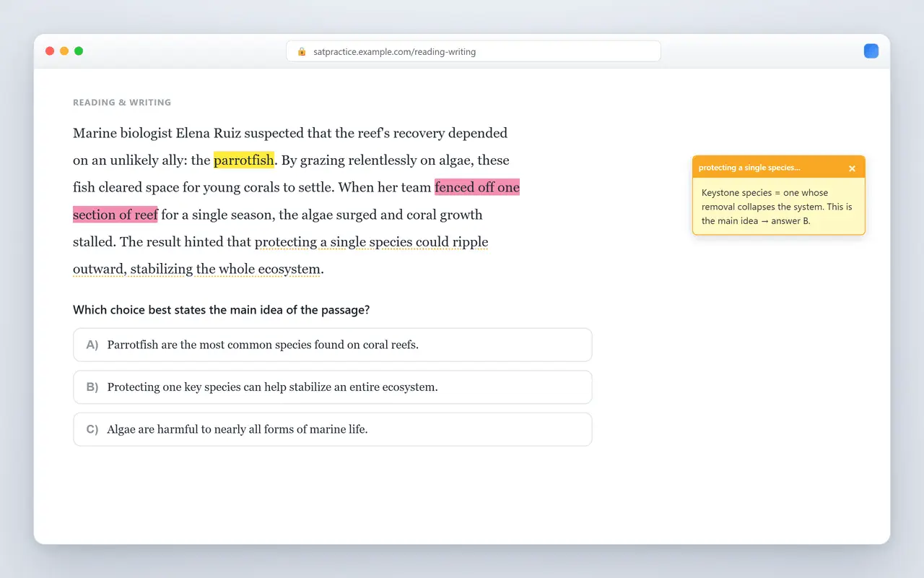
Task: Click the red close window button
Action: 50,51
